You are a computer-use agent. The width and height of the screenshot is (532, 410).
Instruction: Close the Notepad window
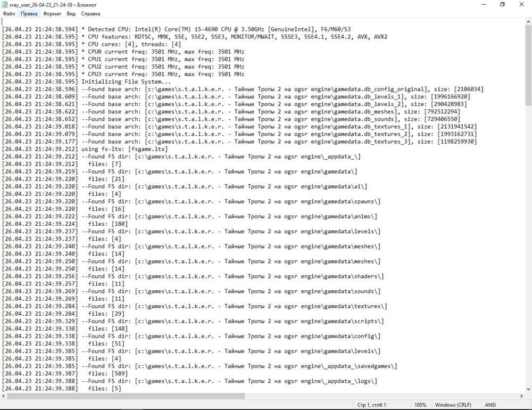521,4
